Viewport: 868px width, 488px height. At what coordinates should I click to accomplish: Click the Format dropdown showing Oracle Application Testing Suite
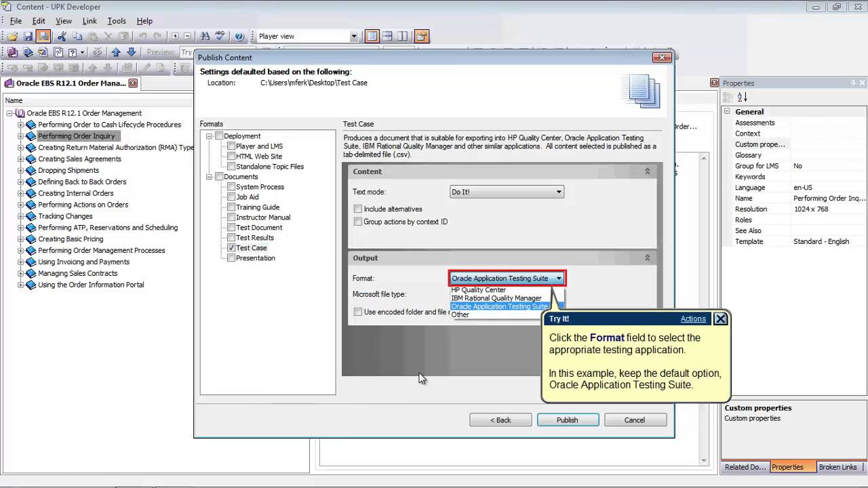pyautogui.click(x=507, y=278)
